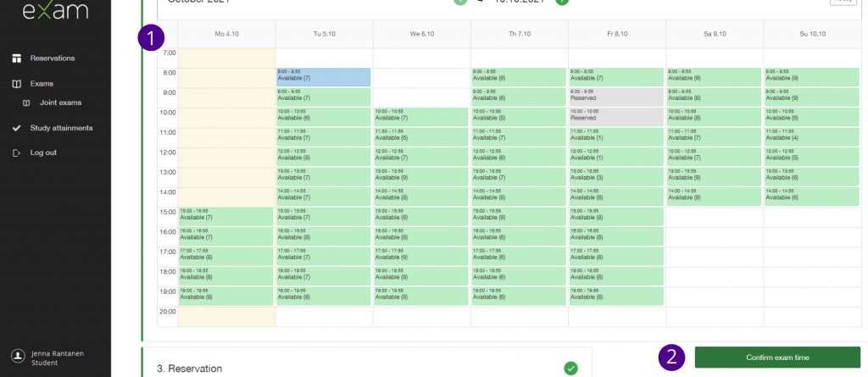
Task: Click the Log out door icon
Action: tap(16, 152)
